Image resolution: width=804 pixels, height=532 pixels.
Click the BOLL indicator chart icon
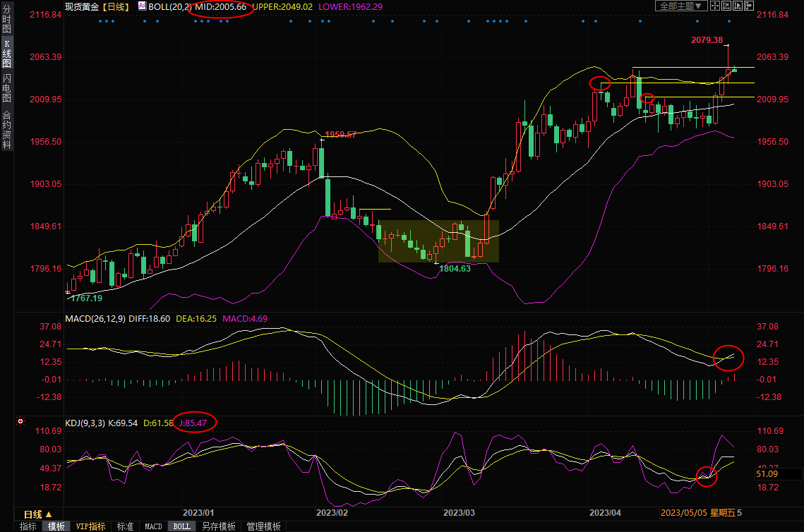(142, 6)
